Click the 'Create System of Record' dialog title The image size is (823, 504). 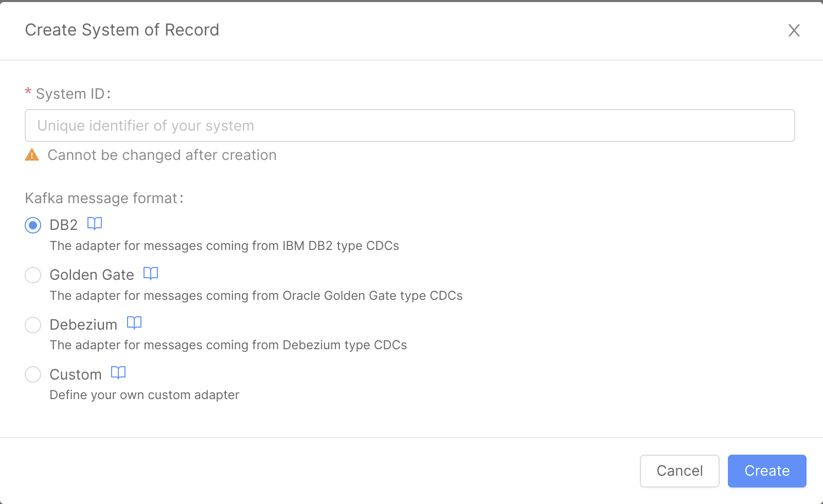[122, 30]
